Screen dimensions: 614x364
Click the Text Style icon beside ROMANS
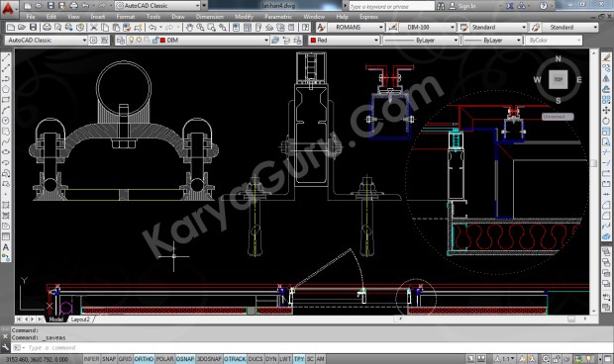(321, 28)
